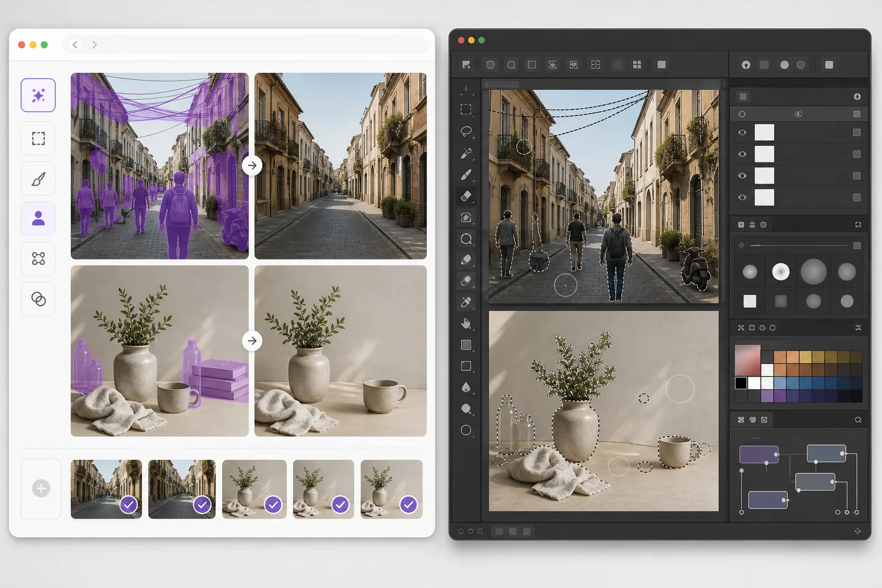Select the top-left purple node block
This screenshot has width=882, height=588.
click(759, 454)
